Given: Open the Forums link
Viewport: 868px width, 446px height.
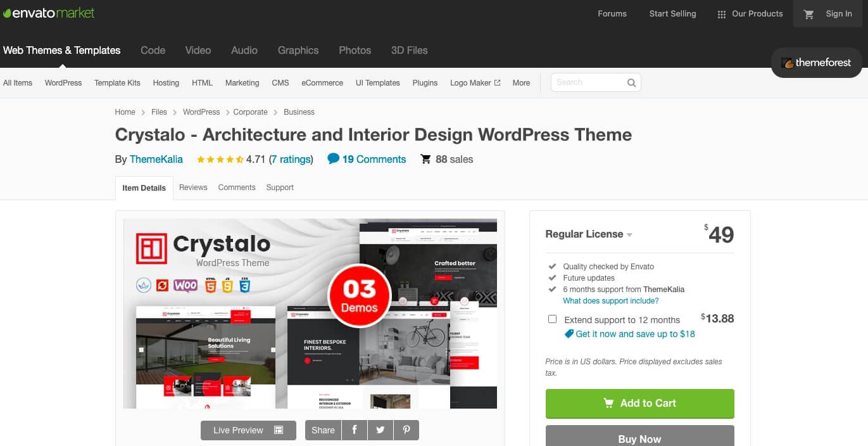Looking at the screenshot, I should [x=612, y=14].
